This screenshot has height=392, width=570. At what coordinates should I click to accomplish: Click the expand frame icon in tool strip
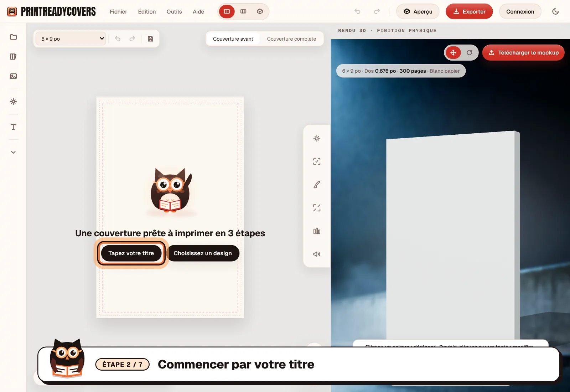point(317,208)
